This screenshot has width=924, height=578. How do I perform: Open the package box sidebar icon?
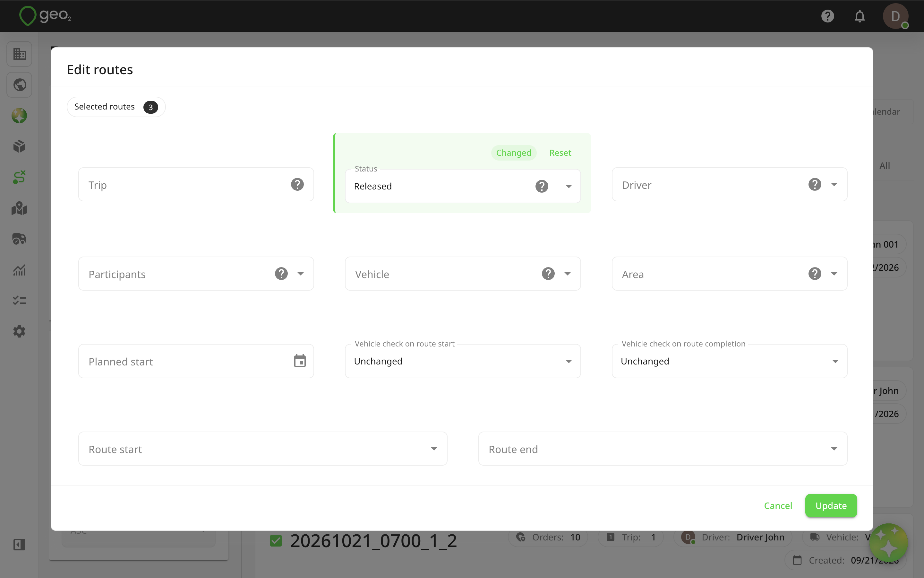(20, 146)
